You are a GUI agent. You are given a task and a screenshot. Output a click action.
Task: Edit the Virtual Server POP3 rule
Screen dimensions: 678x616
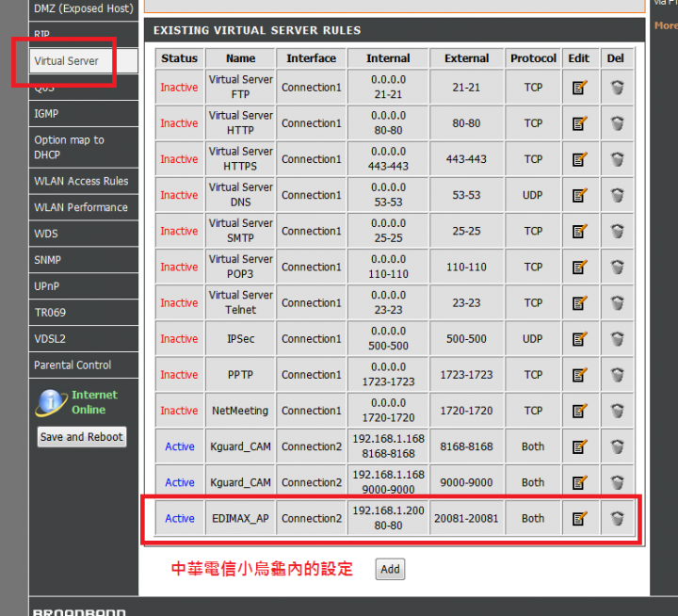coord(579,267)
